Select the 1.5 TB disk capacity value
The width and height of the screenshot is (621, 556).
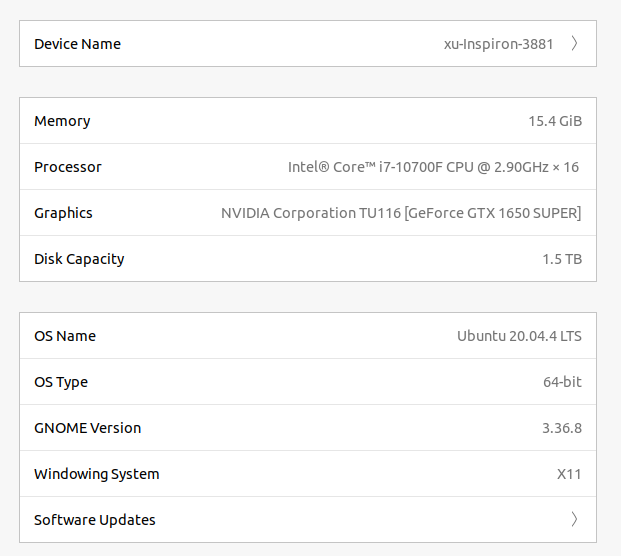562,259
